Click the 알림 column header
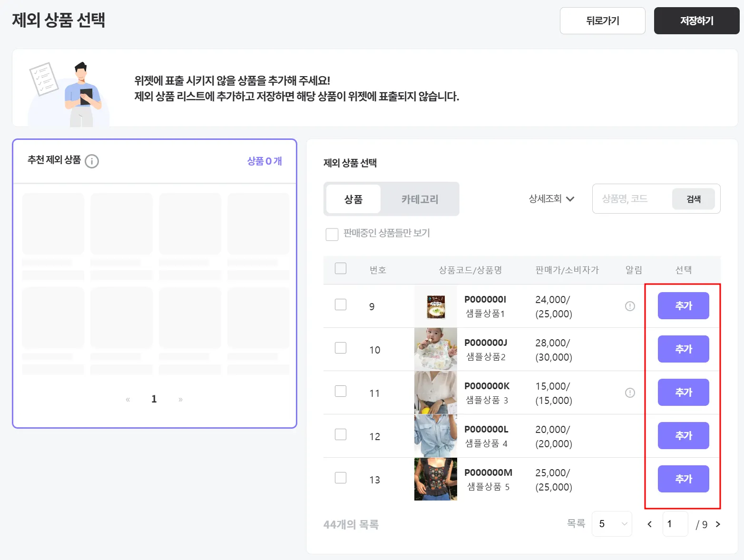The height and width of the screenshot is (560, 744). tap(634, 270)
